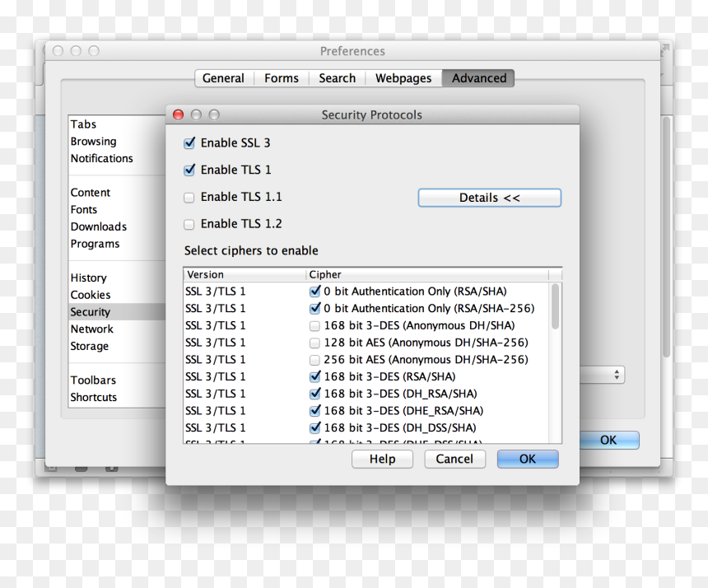Screen dimensions: 708x588
Task: Toggle the Enable SSL 3 checkbox
Action: click(189, 143)
